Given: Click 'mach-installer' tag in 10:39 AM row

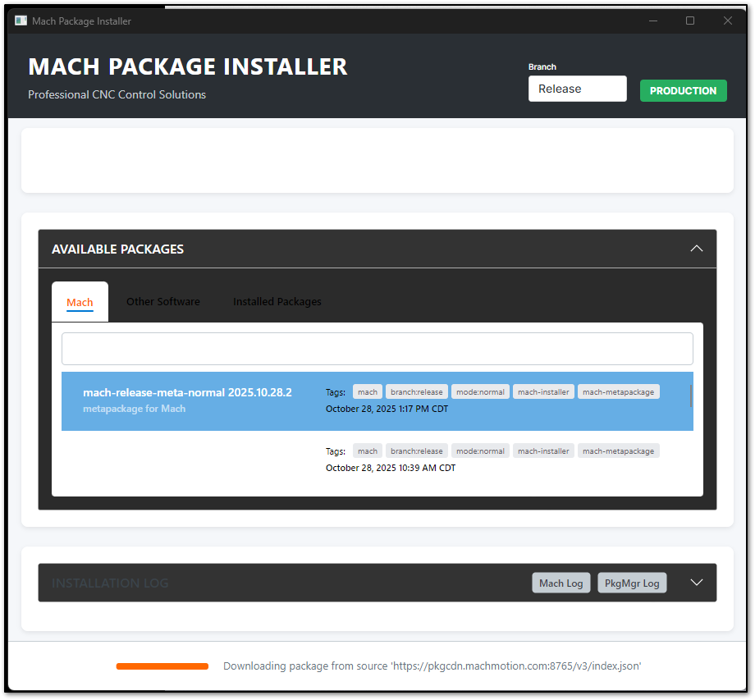Looking at the screenshot, I should pyautogui.click(x=543, y=451).
